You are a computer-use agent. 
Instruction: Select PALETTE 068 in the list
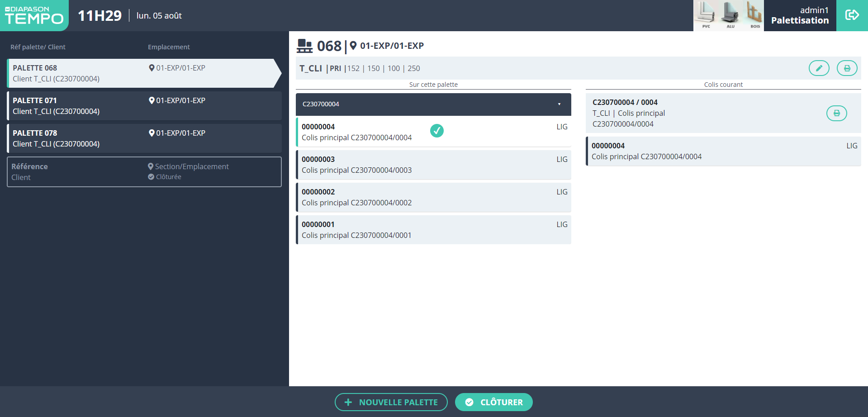coord(141,73)
